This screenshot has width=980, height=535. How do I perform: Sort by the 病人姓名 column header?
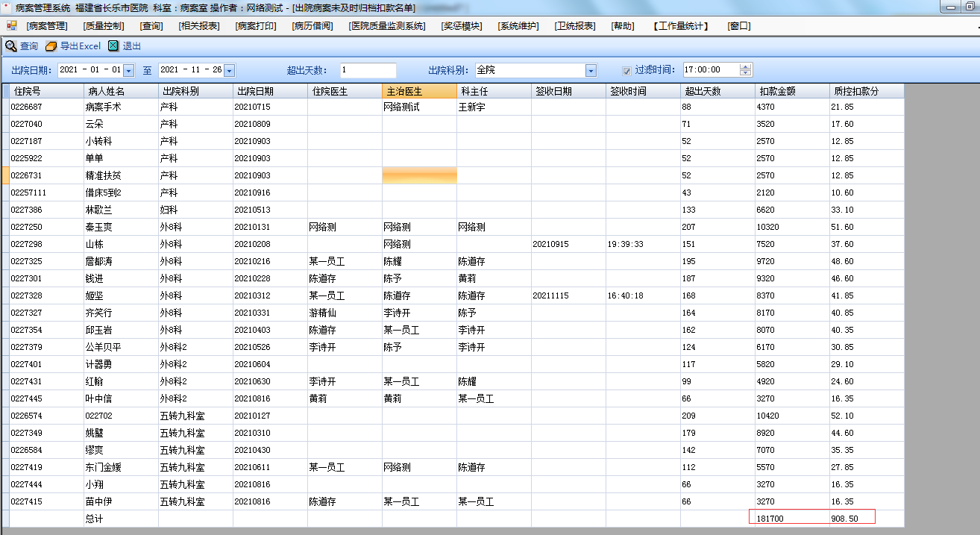pos(121,91)
